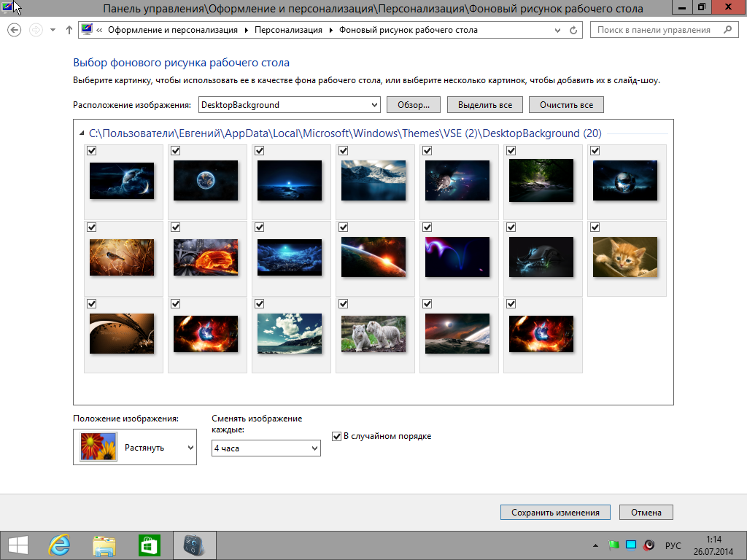This screenshot has width=747, height=560.
Task: Switch the РУС input language
Action: 673,545
